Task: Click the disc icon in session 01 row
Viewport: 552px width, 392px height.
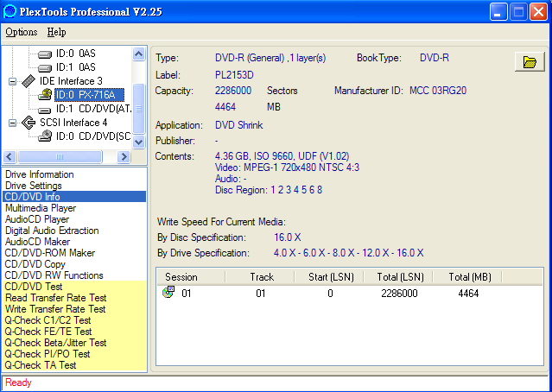Action: pos(168,292)
